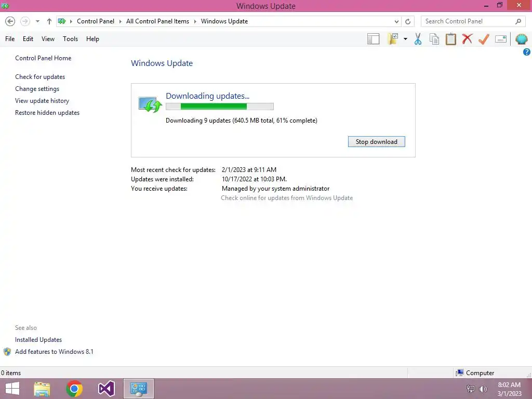Screen dimensions: 532x399
Task: Open the Help menu
Action: click(x=92, y=38)
